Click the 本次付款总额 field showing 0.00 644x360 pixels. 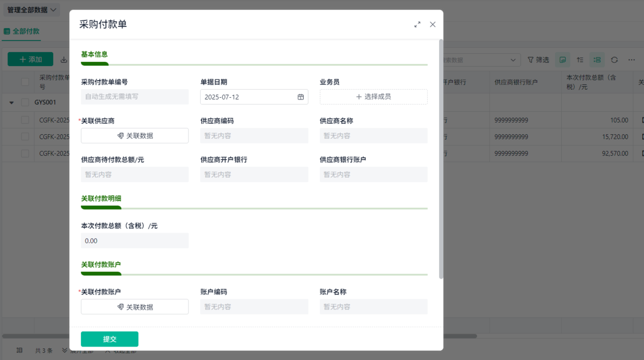coord(135,241)
